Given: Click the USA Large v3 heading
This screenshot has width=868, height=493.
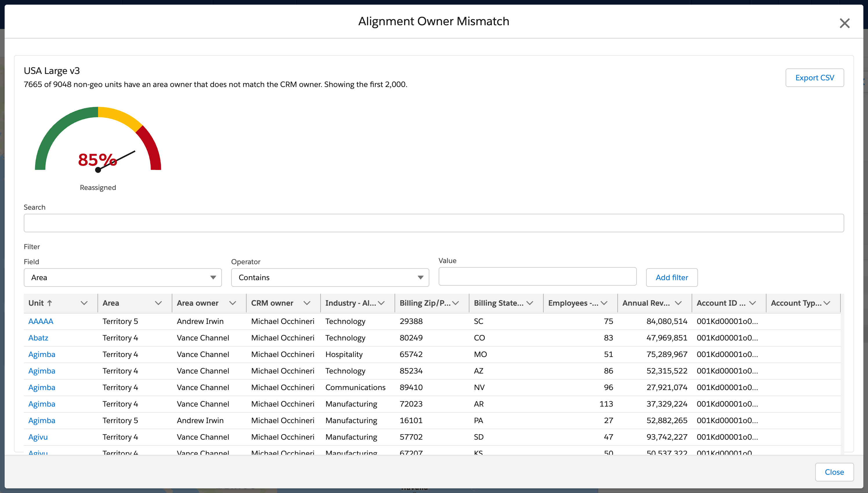Looking at the screenshot, I should [x=51, y=71].
